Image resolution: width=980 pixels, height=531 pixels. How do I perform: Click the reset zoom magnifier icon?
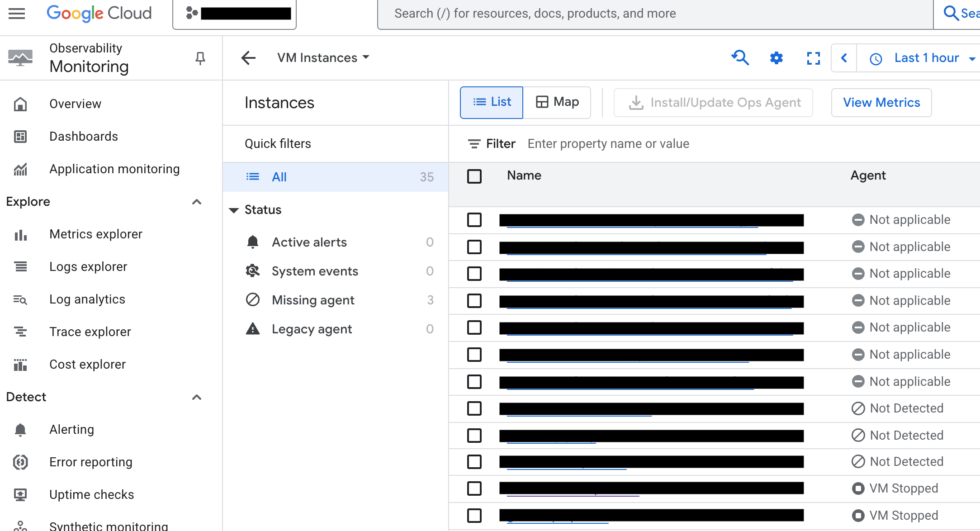click(x=740, y=58)
